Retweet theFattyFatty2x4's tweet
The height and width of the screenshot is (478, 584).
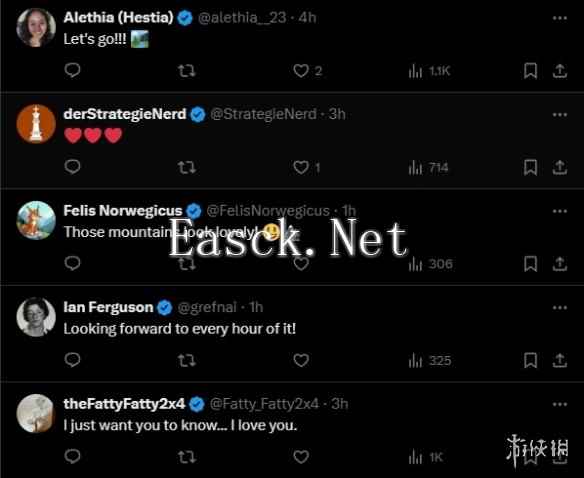[187, 457]
